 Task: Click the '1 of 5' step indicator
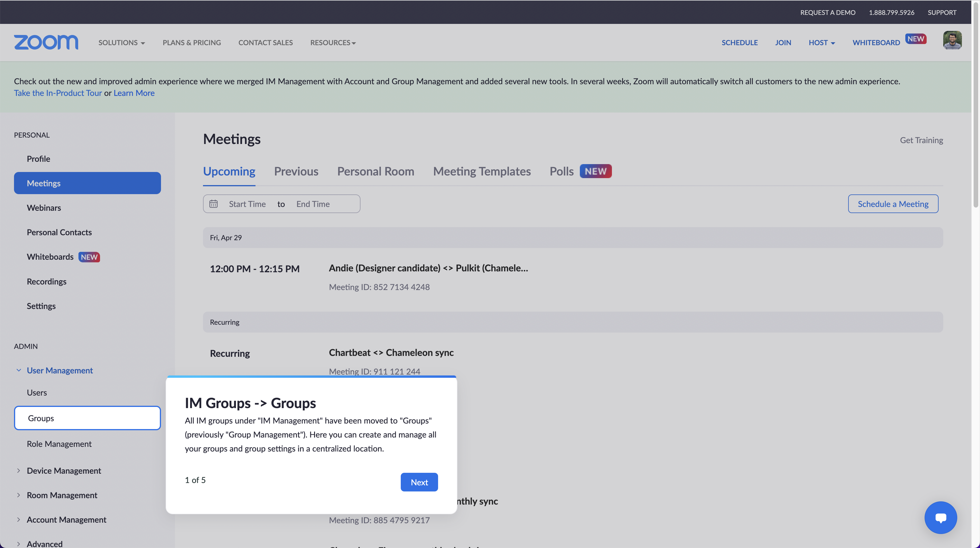(195, 480)
